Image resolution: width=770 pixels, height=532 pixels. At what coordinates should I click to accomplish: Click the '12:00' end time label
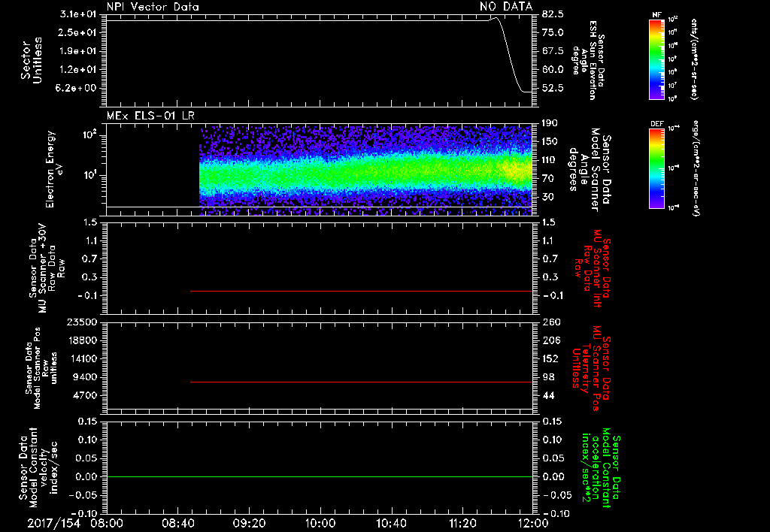point(533,523)
